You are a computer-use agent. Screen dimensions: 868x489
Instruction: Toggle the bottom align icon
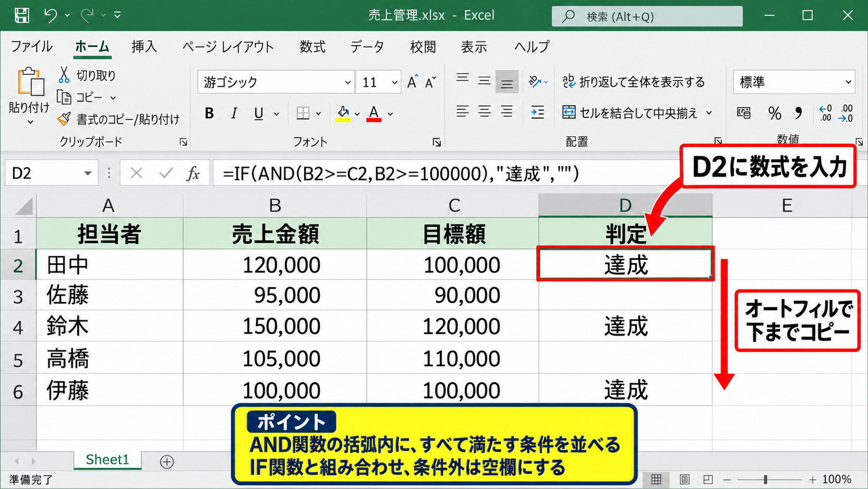[x=507, y=82]
